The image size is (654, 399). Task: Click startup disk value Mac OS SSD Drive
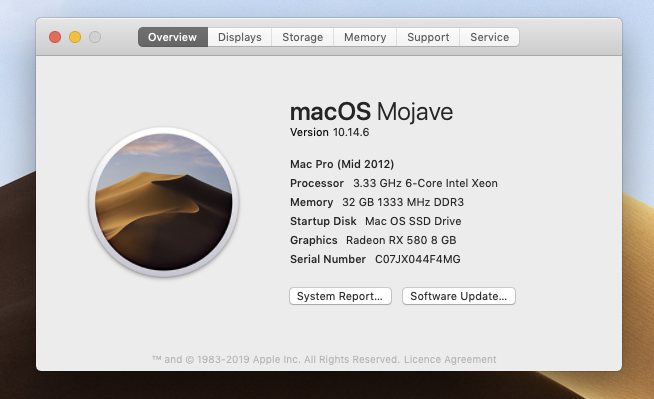click(x=413, y=221)
